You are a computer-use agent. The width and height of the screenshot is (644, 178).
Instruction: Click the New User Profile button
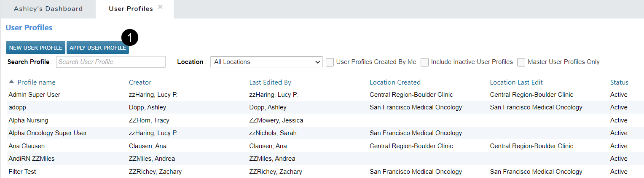pos(36,48)
